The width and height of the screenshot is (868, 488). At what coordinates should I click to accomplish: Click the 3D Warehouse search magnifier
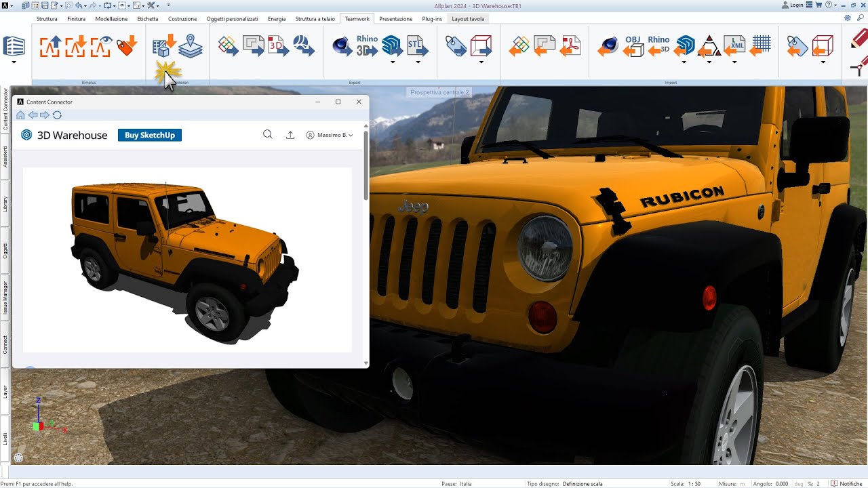point(268,135)
